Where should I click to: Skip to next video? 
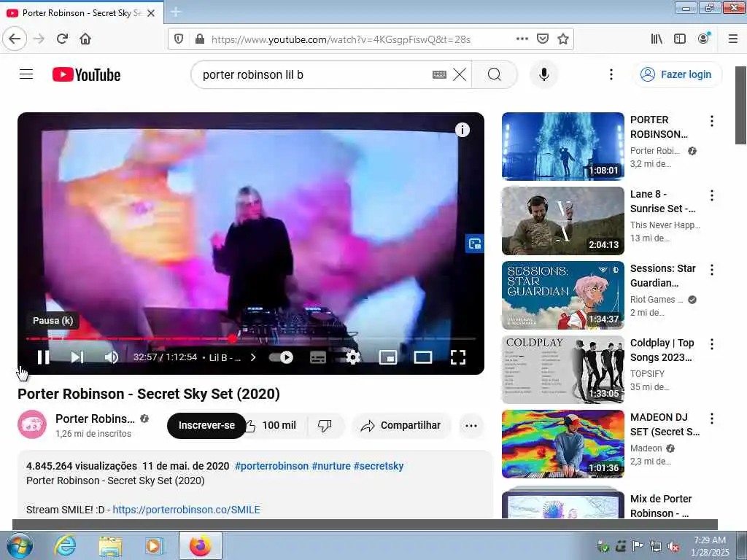(77, 357)
